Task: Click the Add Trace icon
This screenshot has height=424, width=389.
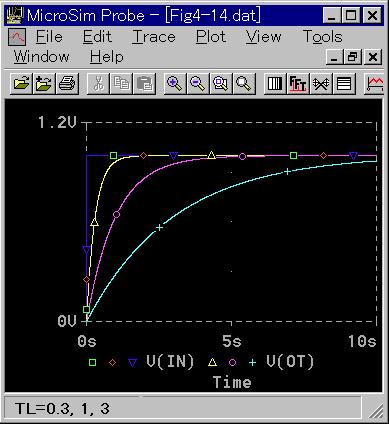Action: point(374,83)
